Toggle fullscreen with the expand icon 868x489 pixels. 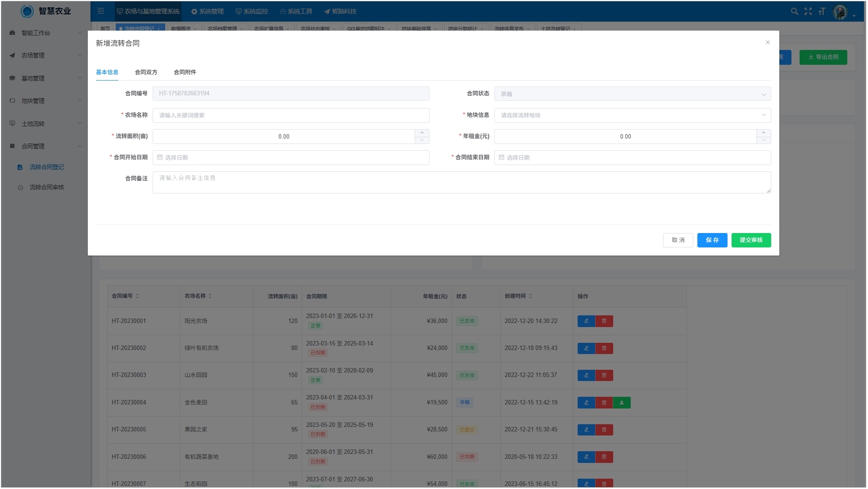808,11
